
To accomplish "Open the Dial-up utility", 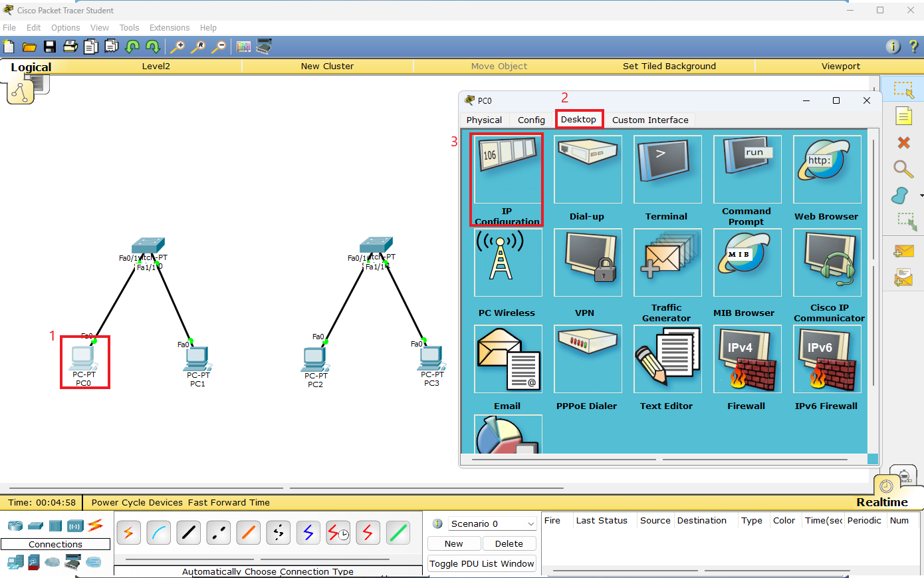I will [588, 170].
